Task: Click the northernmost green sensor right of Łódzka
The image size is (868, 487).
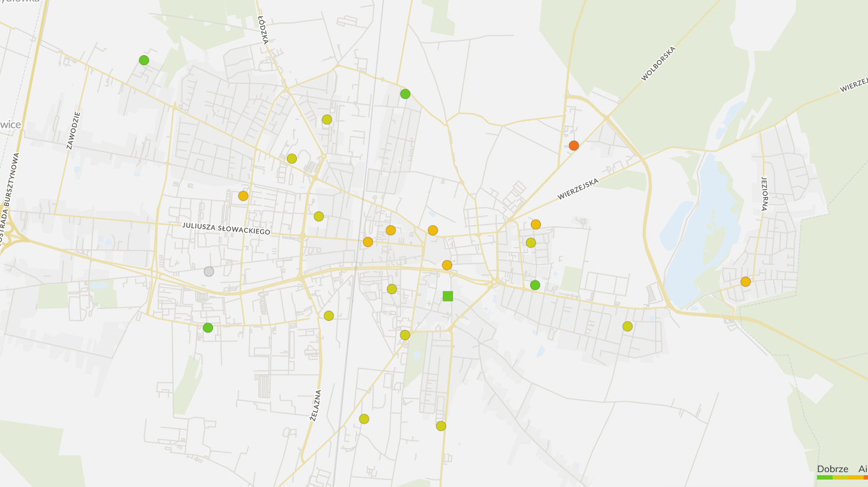Action: (405, 94)
